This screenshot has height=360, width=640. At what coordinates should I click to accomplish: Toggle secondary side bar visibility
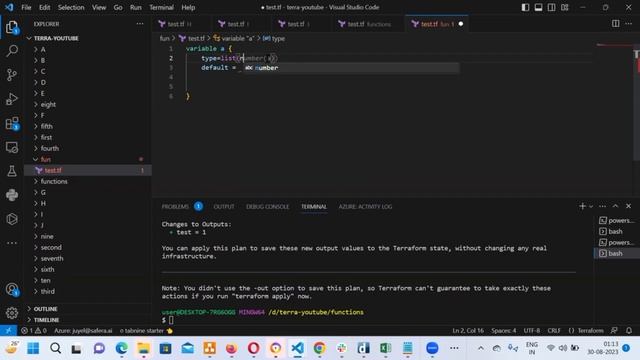pyautogui.click(x=551, y=7)
